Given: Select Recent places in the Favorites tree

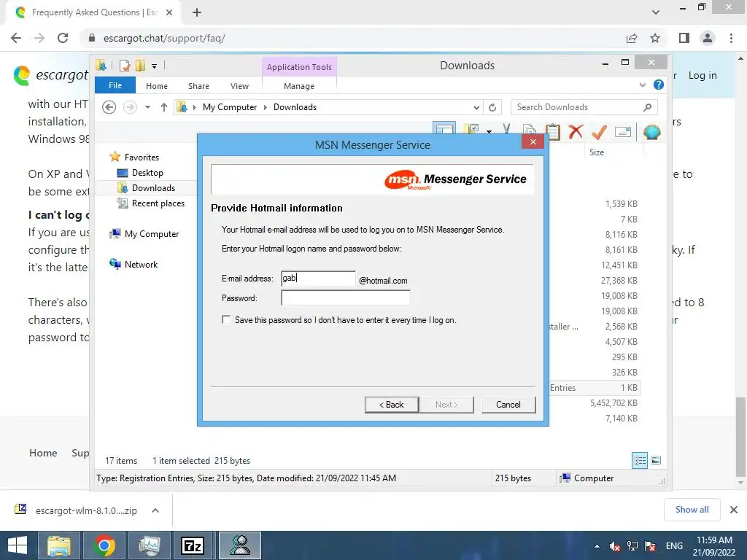Looking at the screenshot, I should coord(158,203).
